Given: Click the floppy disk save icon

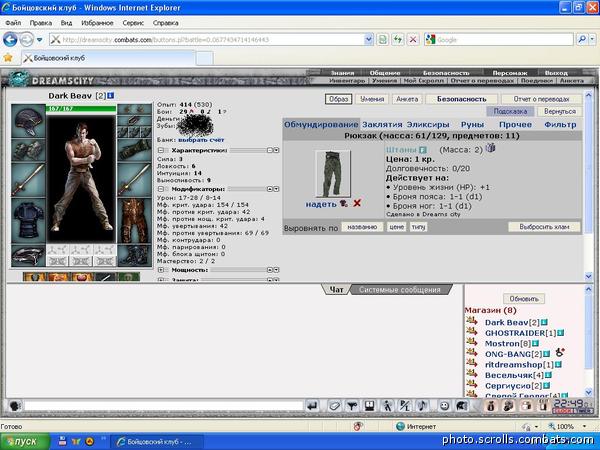Looking at the screenshot, I should pyautogui.click(x=369, y=406).
